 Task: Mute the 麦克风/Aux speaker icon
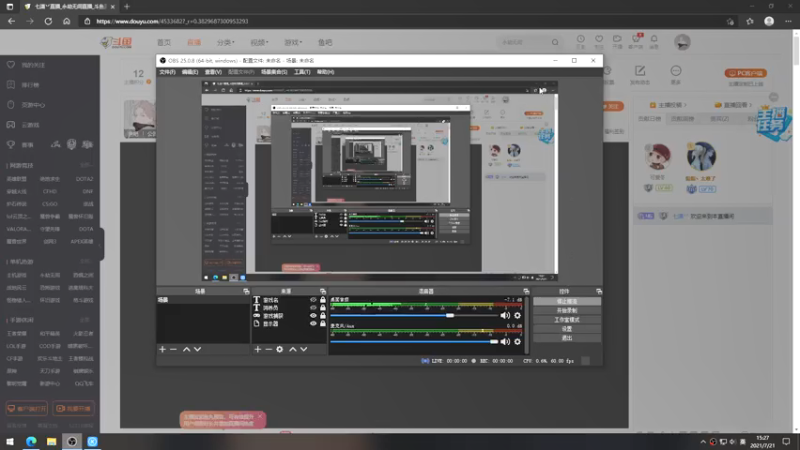tap(505, 341)
